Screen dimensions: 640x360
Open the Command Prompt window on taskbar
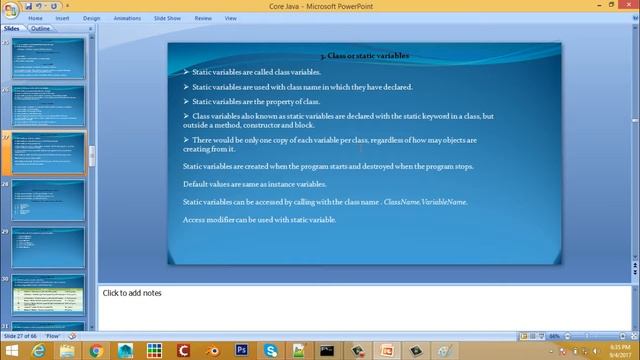[327, 351]
